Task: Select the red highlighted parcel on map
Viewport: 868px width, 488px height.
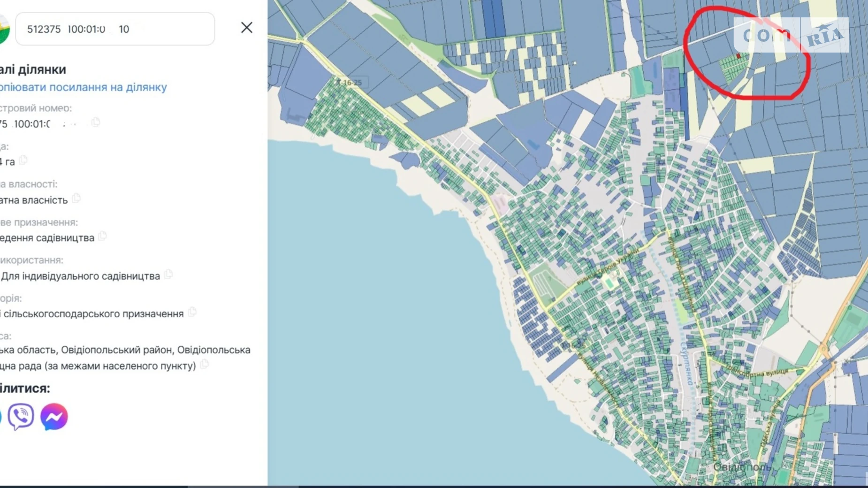Action: [739, 56]
